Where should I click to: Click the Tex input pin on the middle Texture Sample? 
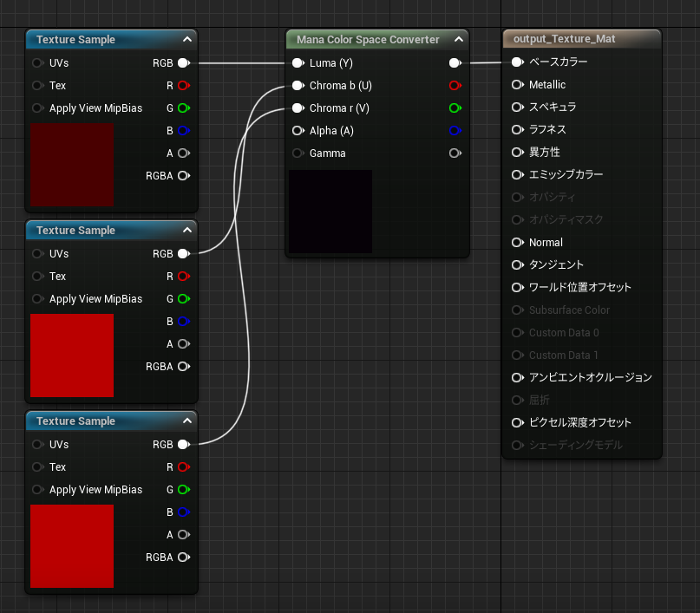(x=38, y=277)
